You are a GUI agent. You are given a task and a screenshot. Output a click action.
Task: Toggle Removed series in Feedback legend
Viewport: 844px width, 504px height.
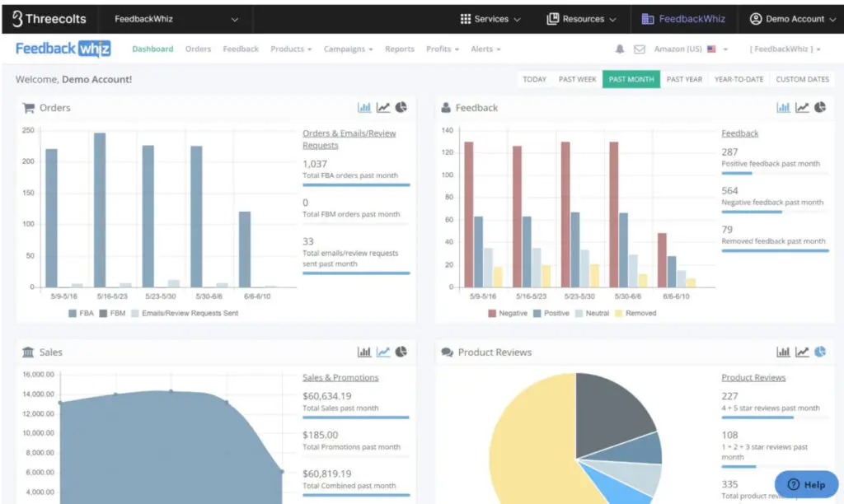click(x=634, y=313)
